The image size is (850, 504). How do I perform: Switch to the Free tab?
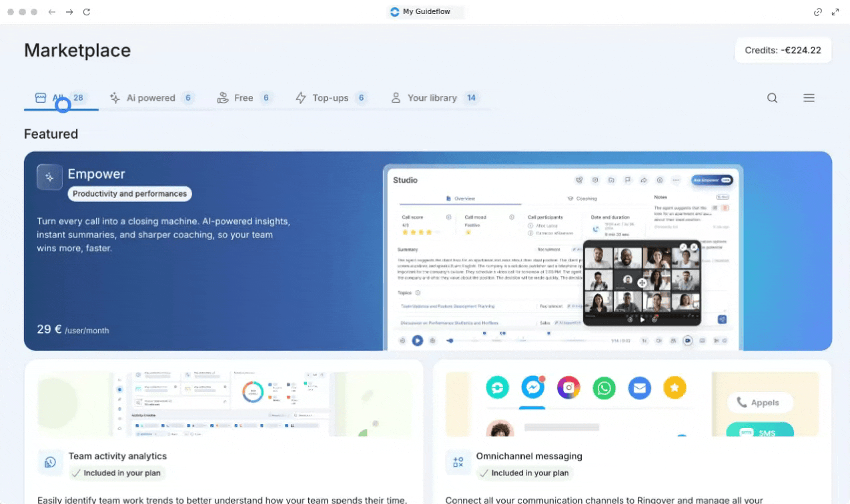pyautogui.click(x=244, y=98)
